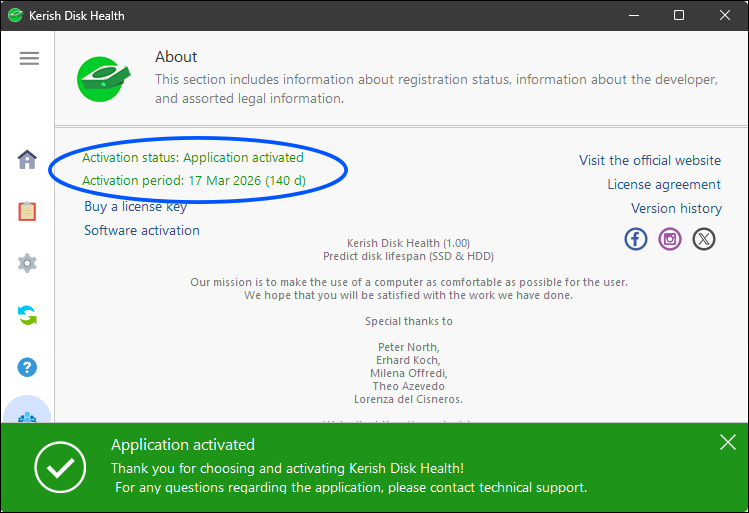
Task: Click the green About section logo
Action: (105, 77)
